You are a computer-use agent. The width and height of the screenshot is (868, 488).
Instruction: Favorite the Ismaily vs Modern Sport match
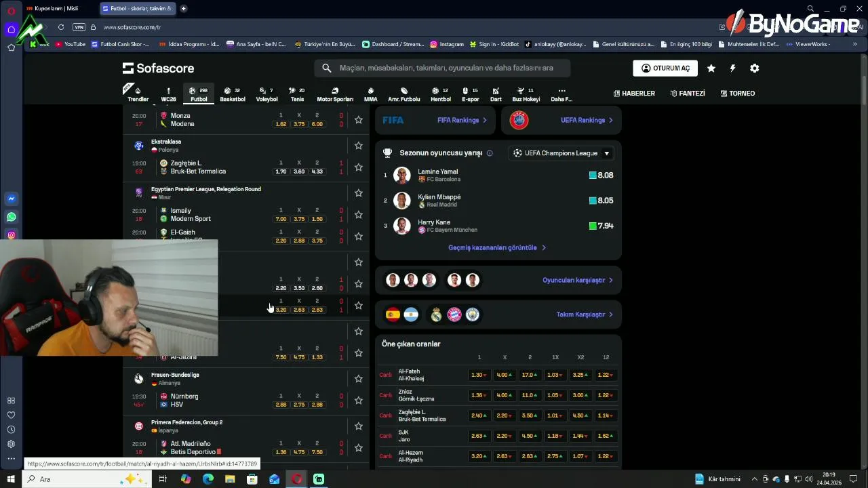pos(358,215)
